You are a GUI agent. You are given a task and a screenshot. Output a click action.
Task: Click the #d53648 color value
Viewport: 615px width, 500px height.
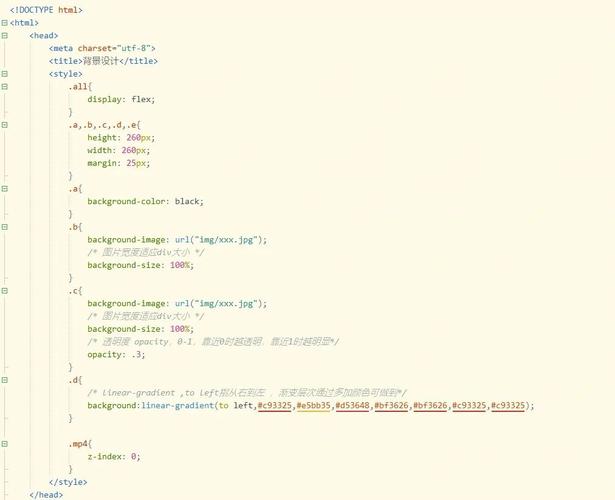pos(352,405)
